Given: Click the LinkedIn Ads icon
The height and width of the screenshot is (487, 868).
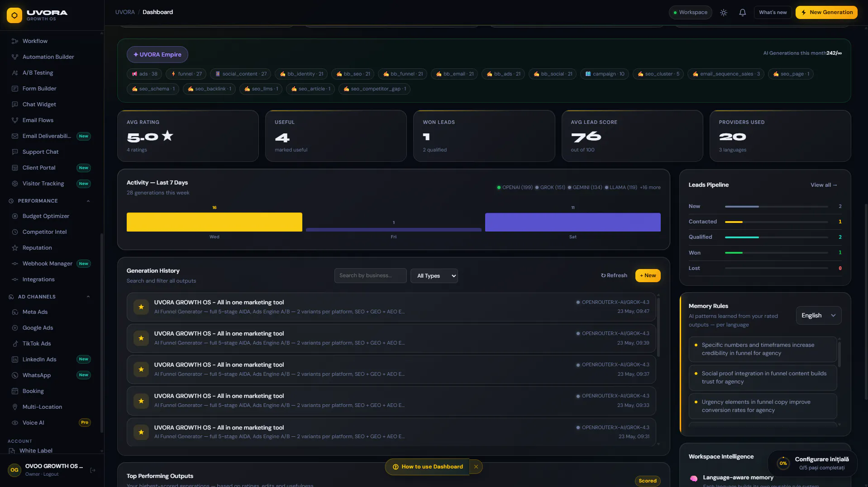Looking at the screenshot, I should tap(15, 359).
